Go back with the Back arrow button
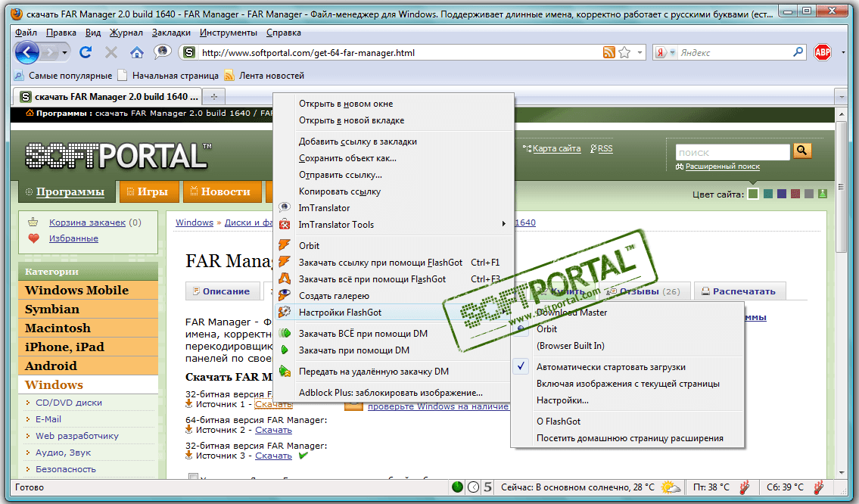This screenshot has height=504, width=859. click(x=26, y=52)
